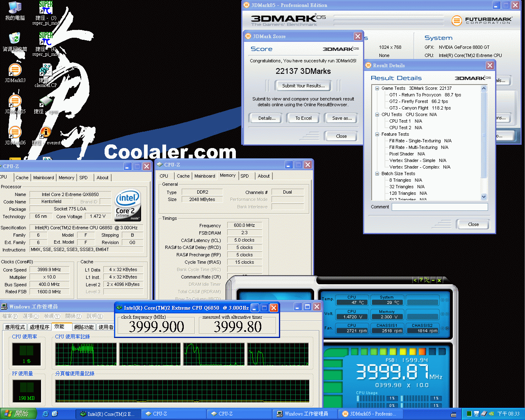Click the next arrow on the Volt. row
525x420 pixels.
coord(447,314)
